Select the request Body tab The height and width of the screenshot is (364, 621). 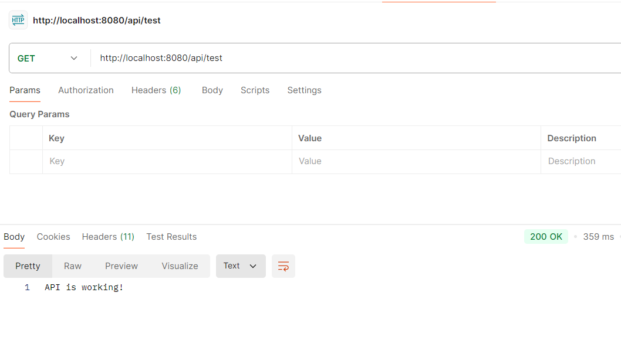[212, 90]
